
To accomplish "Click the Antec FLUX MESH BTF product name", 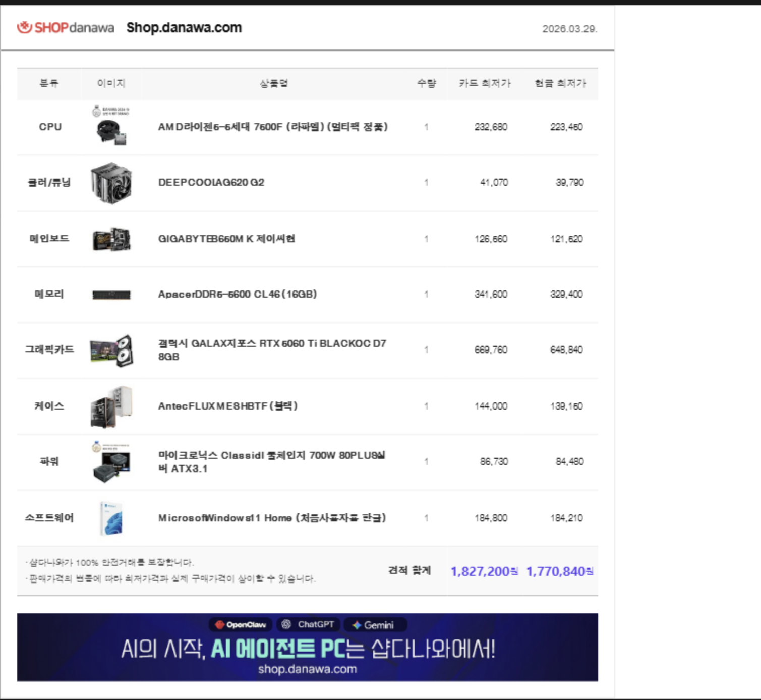I will tap(228, 406).
